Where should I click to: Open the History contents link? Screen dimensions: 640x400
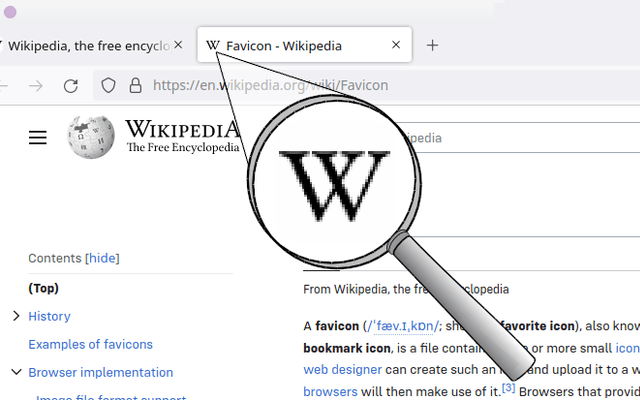(x=49, y=316)
